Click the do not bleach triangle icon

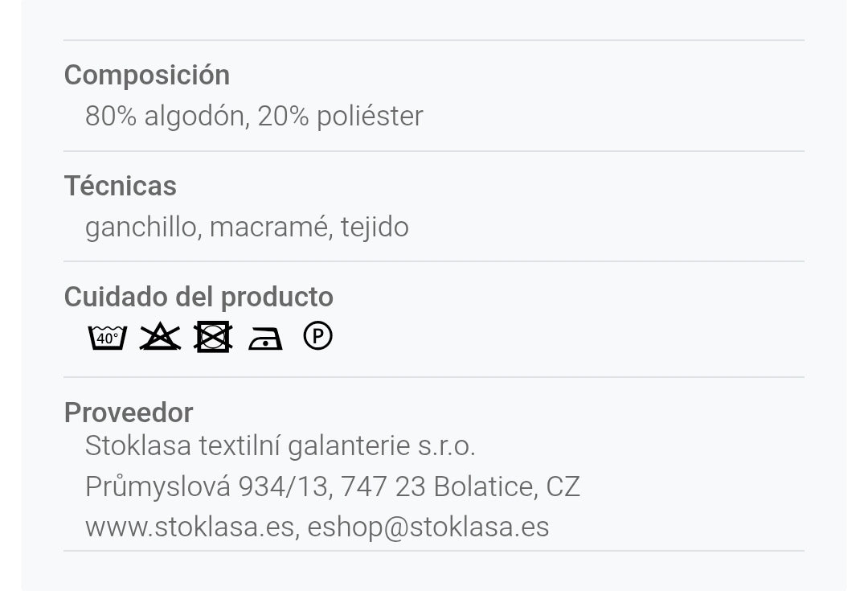[160, 336]
